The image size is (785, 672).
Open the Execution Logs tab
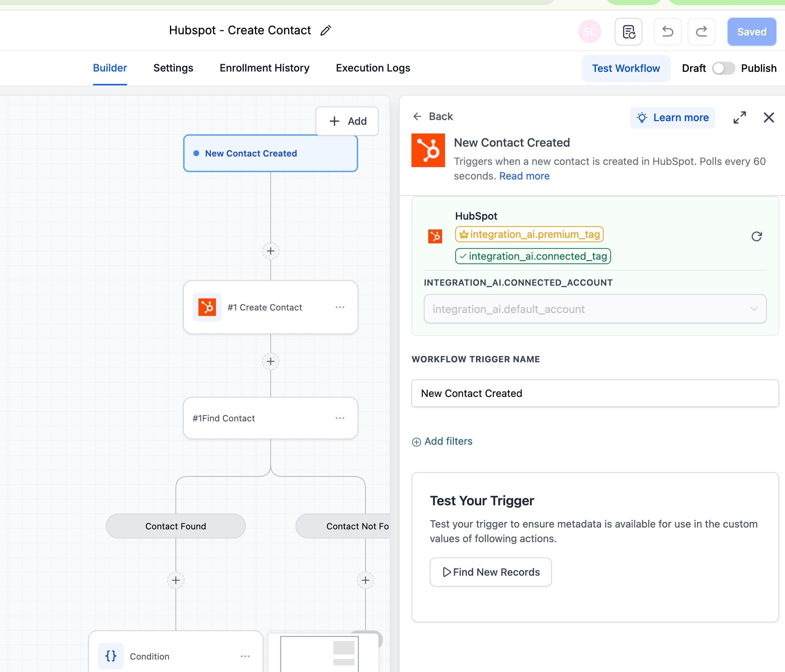coord(373,68)
